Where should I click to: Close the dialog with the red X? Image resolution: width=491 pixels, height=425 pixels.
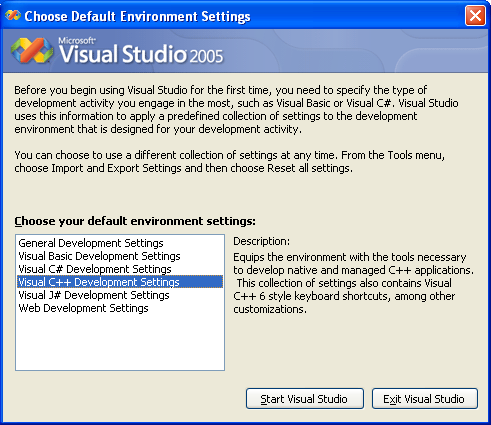point(475,15)
